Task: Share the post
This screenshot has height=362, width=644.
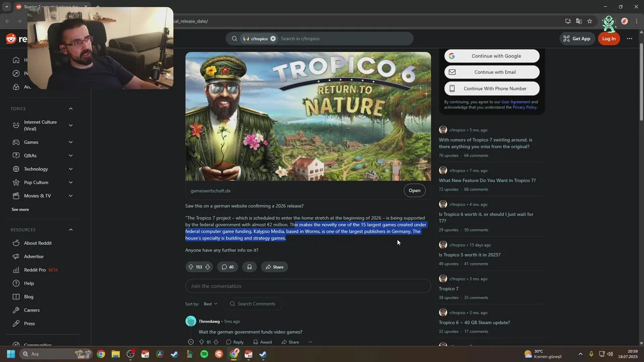Action: coord(274,267)
